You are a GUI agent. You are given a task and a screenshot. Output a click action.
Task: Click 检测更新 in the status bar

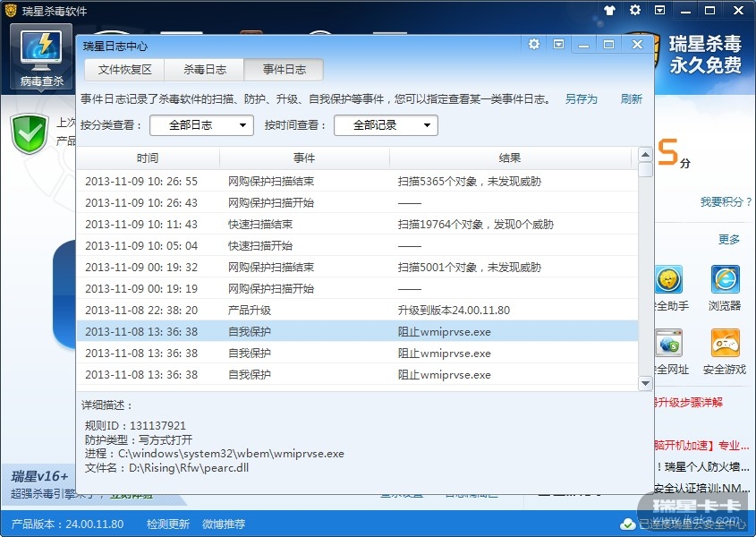click(168, 524)
